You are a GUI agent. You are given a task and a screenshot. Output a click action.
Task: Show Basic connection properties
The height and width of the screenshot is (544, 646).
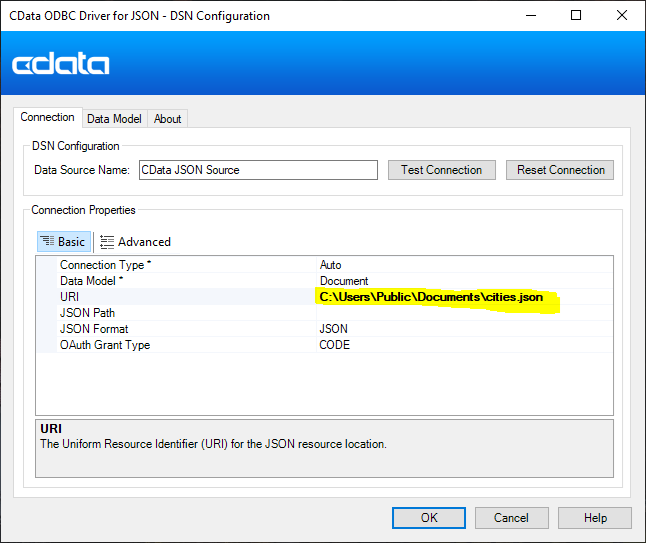coord(64,242)
